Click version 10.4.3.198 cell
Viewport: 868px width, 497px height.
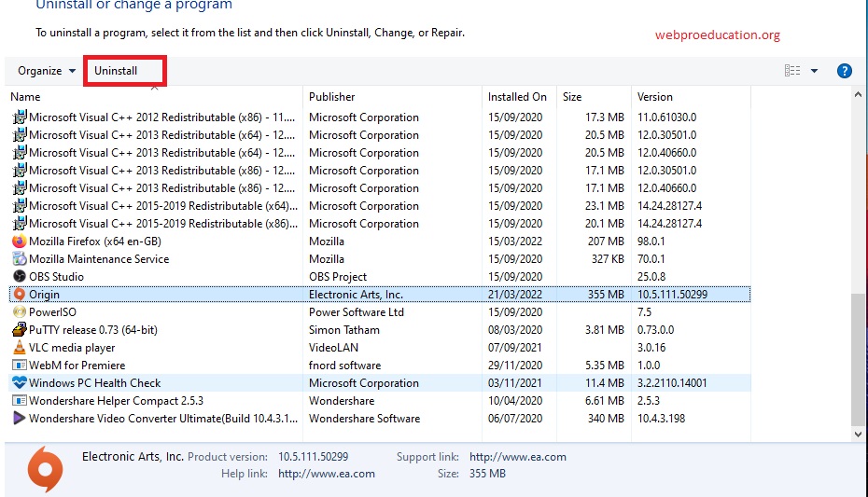(661, 418)
